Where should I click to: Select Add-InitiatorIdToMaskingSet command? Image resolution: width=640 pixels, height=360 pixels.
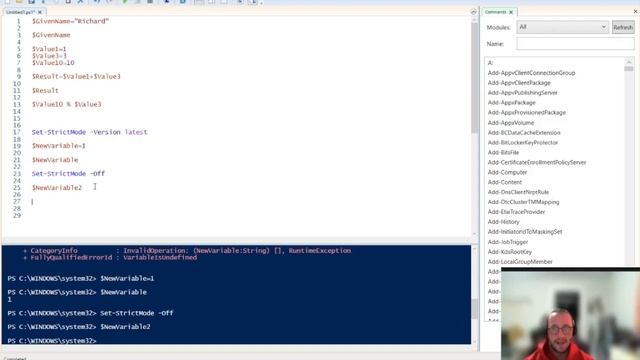click(524, 232)
